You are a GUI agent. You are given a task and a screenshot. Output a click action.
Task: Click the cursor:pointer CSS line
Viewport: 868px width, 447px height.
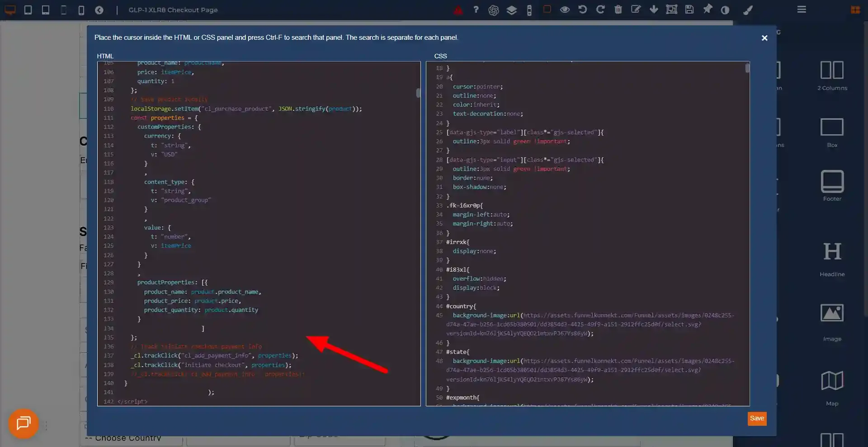478,87
